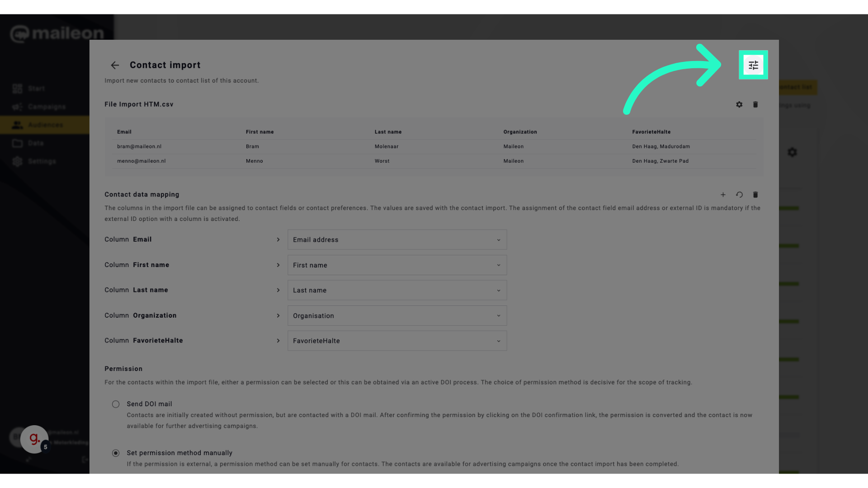868x488 pixels.
Task: Go back using the arrow beside Contact import
Action: click(115, 65)
